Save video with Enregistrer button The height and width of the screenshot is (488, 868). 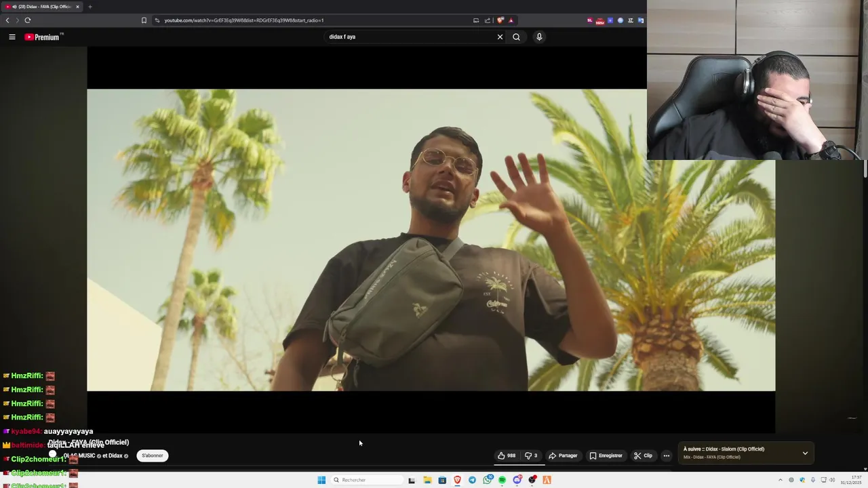606,455
